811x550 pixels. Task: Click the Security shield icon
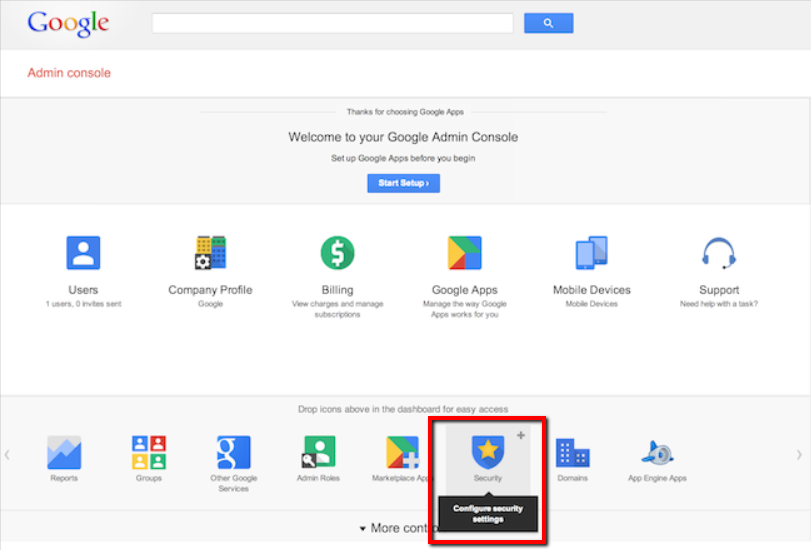click(488, 453)
